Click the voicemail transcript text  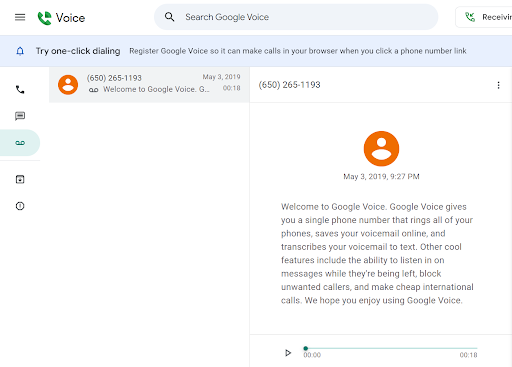[x=377, y=253]
